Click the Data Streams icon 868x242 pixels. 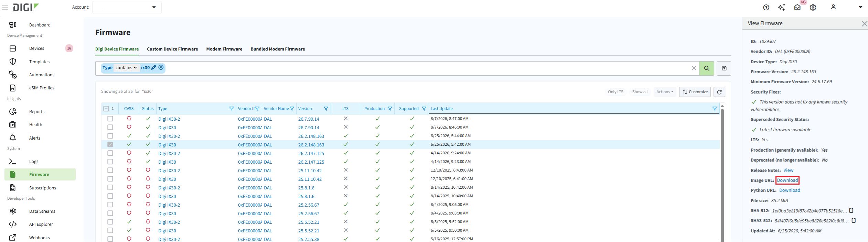pos(13,211)
